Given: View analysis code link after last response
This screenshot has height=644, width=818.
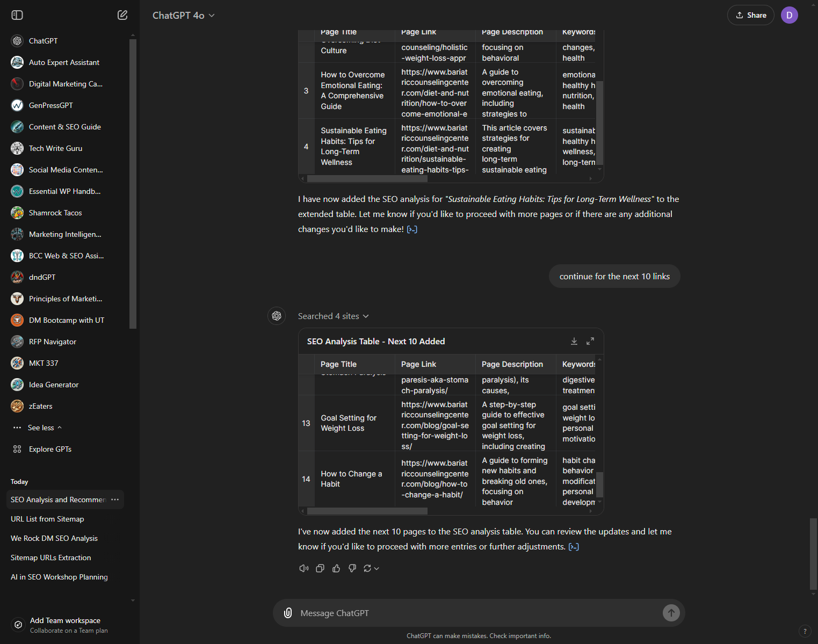Looking at the screenshot, I should click(x=574, y=547).
